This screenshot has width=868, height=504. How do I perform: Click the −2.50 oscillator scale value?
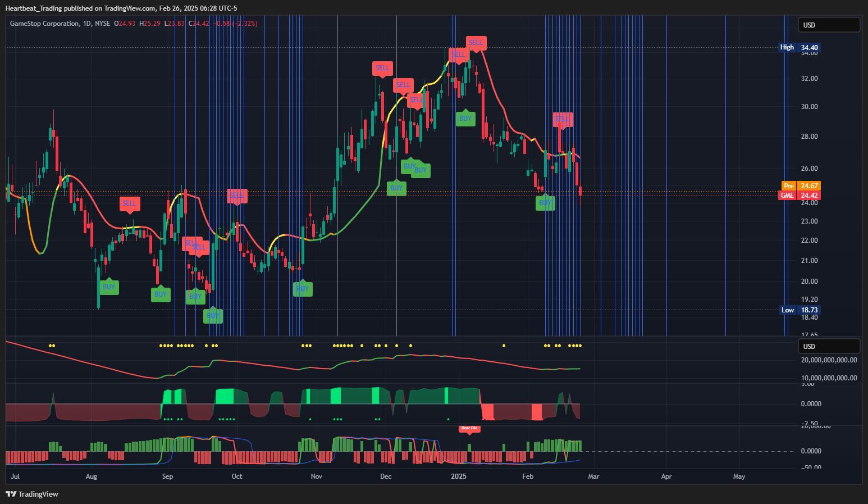[x=811, y=423]
